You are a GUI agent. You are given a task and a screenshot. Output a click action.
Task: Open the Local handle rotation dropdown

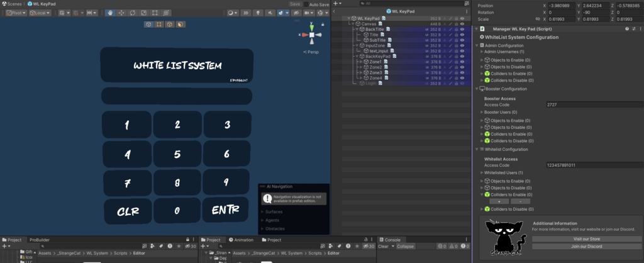coord(40,13)
